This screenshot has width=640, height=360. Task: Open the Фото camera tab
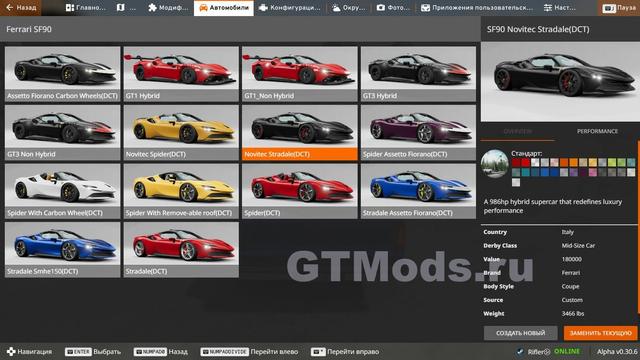392,8
